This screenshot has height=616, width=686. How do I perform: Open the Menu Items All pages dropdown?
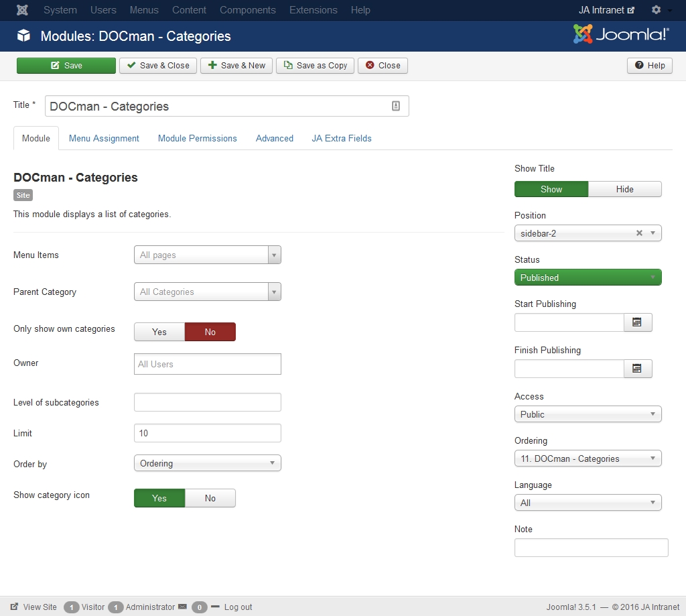point(208,255)
